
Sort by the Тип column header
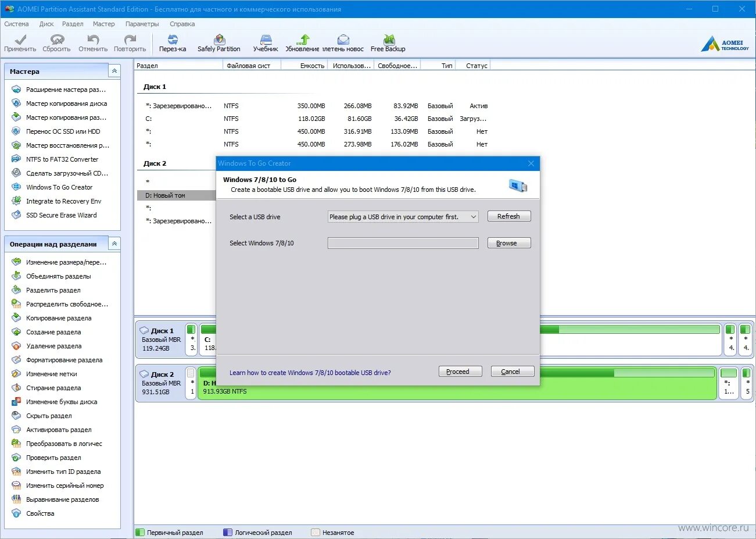tap(439, 66)
